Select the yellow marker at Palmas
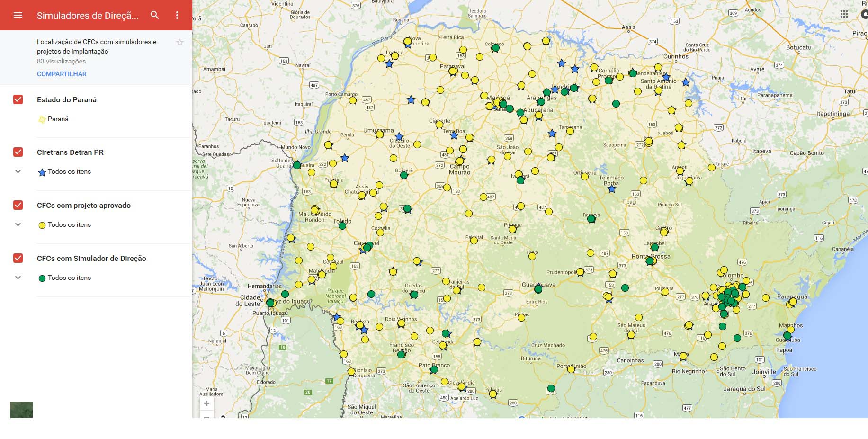The width and height of the screenshot is (868, 439). [x=493, y=394]
